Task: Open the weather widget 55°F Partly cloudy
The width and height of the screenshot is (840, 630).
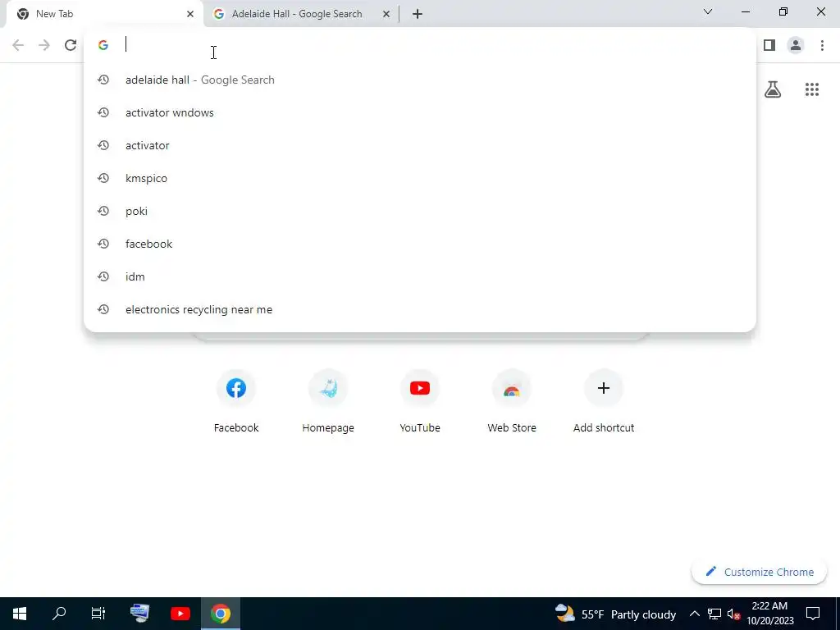Action: click(615, 614)
